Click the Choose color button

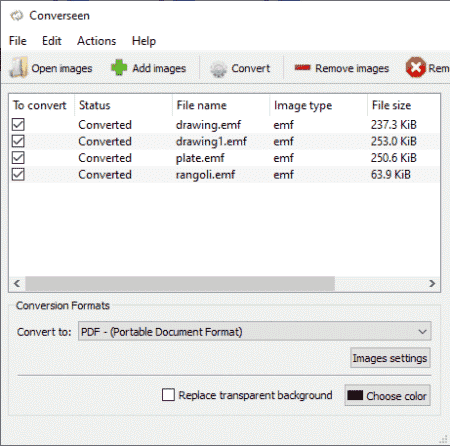point(387,396)
